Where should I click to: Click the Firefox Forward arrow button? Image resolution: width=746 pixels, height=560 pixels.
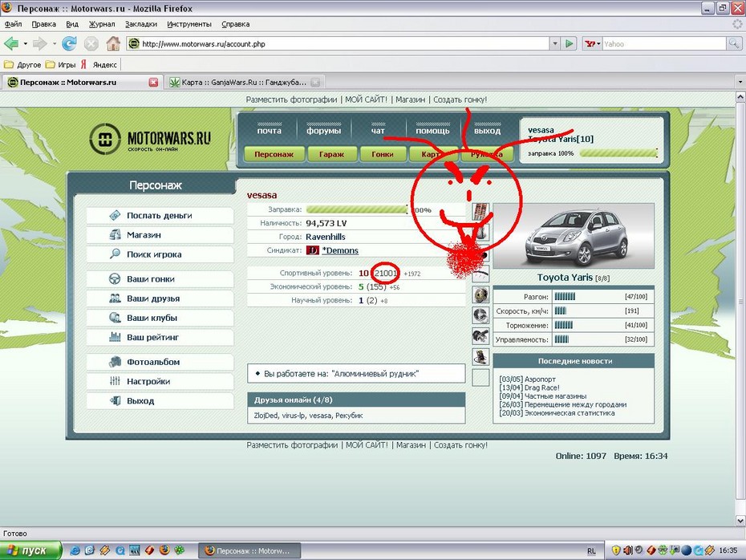[x=40, y=44]
